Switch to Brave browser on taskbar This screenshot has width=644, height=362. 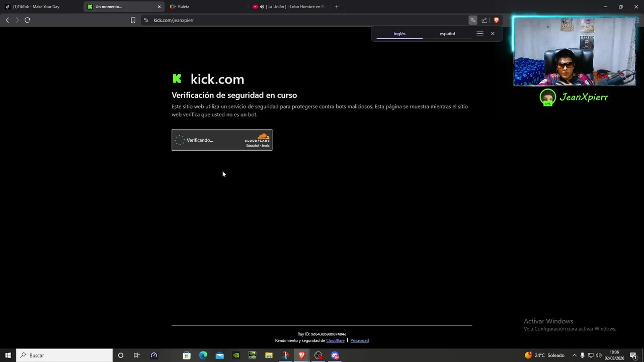click(302, 355)
